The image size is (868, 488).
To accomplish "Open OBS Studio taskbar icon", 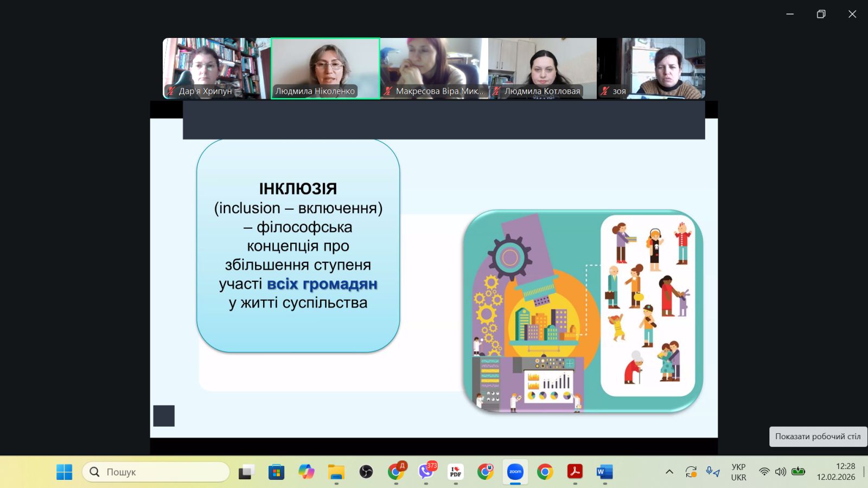I will point(366,472).
